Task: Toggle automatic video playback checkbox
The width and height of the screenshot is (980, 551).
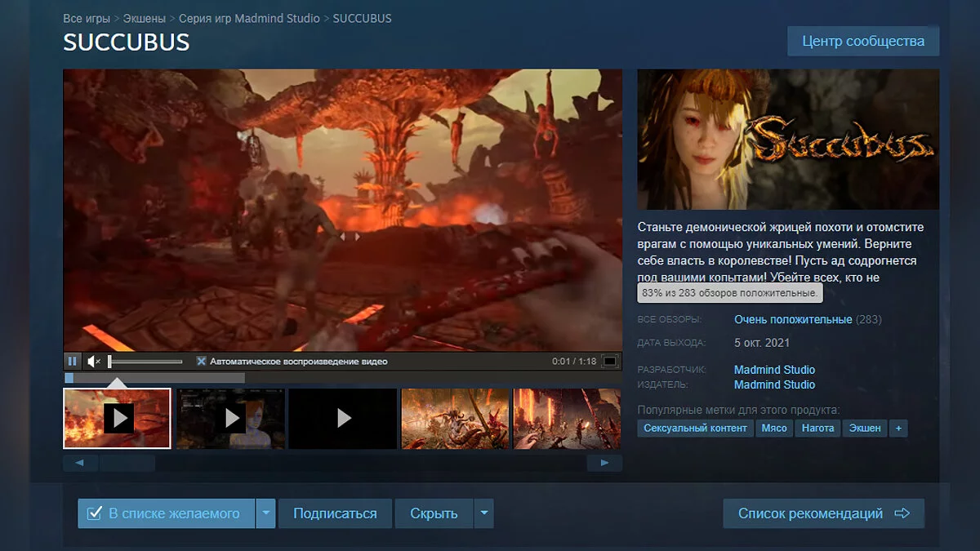Action: 201,361
